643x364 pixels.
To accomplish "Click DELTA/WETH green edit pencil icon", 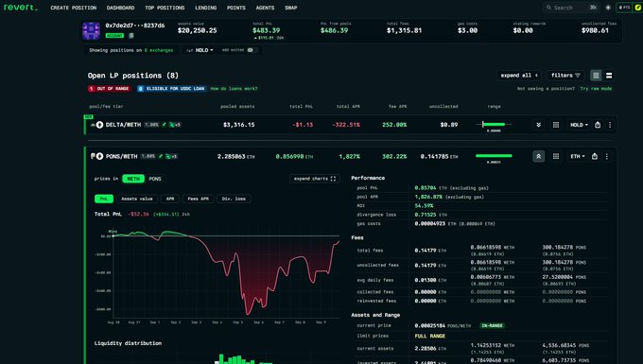I will pyautogui.click(x=165, y=125).
